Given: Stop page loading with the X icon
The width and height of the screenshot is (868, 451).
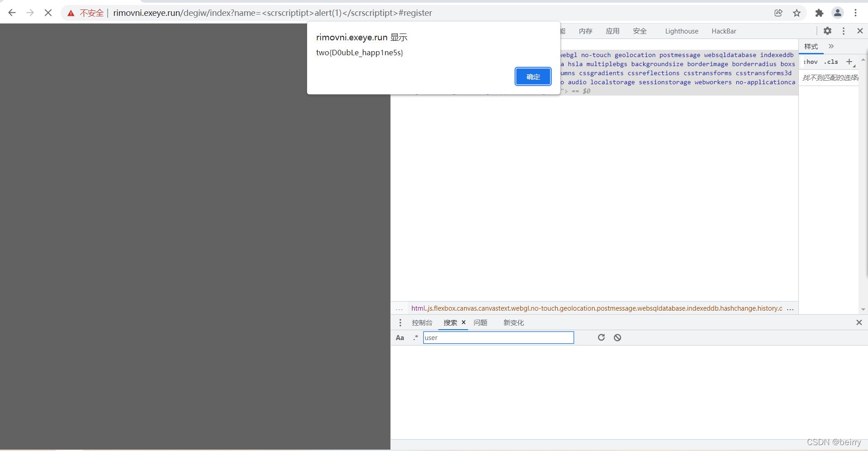Looking at the screenshot, I should click(x=48, y=13).
